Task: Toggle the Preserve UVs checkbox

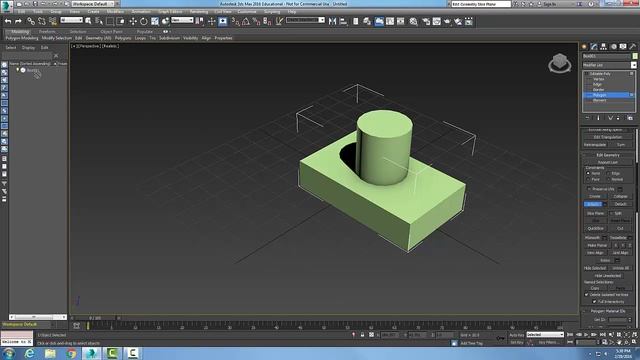Action: coord(589,189)
